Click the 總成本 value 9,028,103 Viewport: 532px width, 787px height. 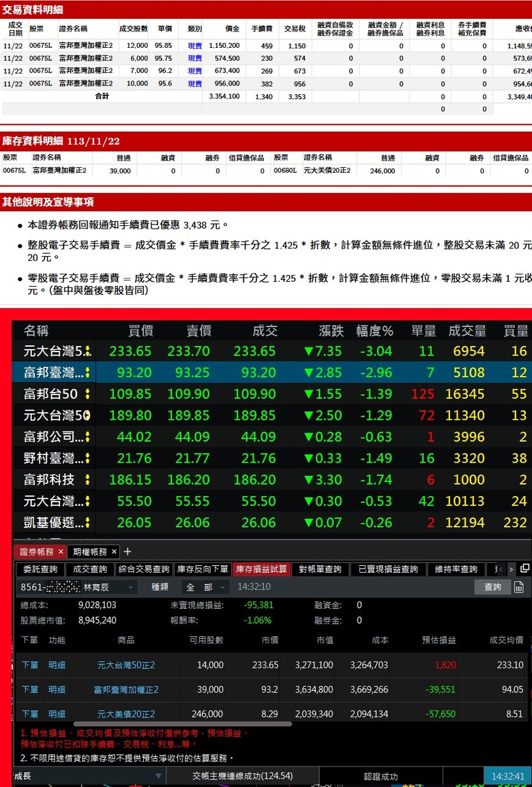pyautogui.click(x=97, y=605)
